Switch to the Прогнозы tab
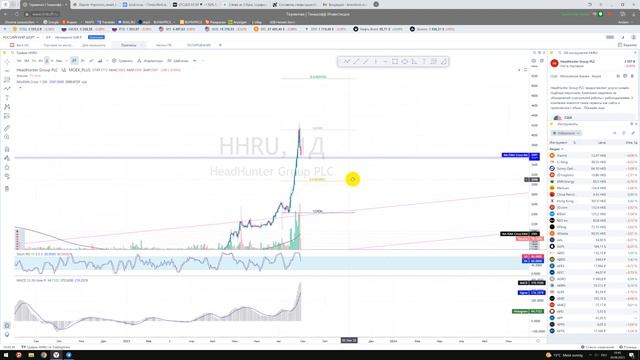The image size is (640, 360). coord(129,45)
